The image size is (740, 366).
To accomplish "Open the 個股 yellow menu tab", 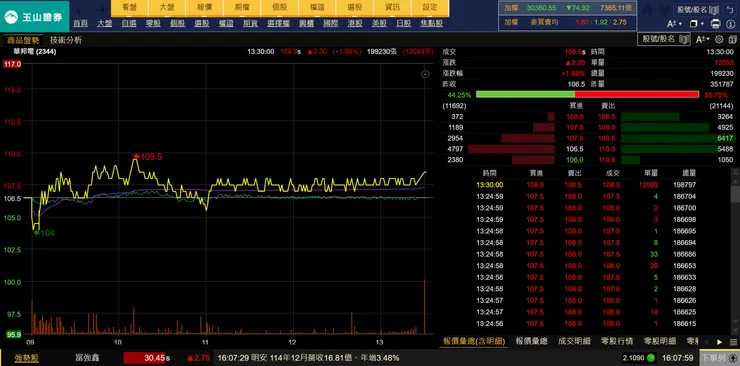I will pyautogui.click(x=279, y=8).
